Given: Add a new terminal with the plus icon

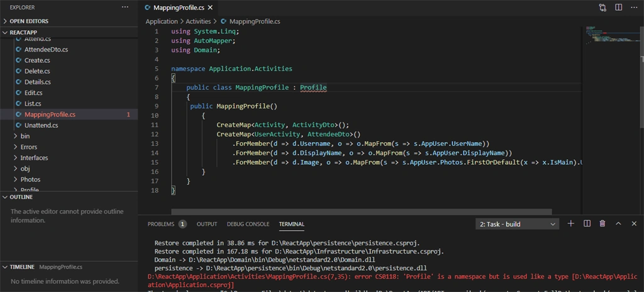Looking at the screenshot, I should click(x=570, y=224).
